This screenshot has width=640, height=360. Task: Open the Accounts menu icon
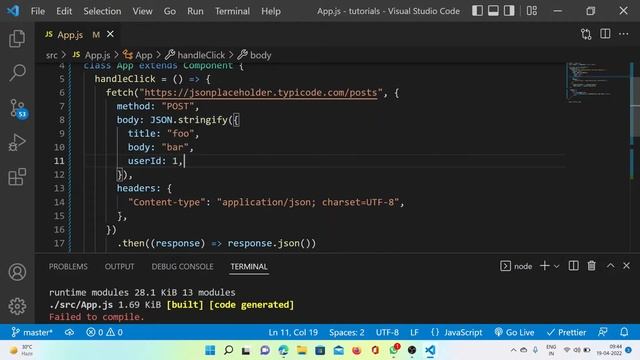(17, 272)
